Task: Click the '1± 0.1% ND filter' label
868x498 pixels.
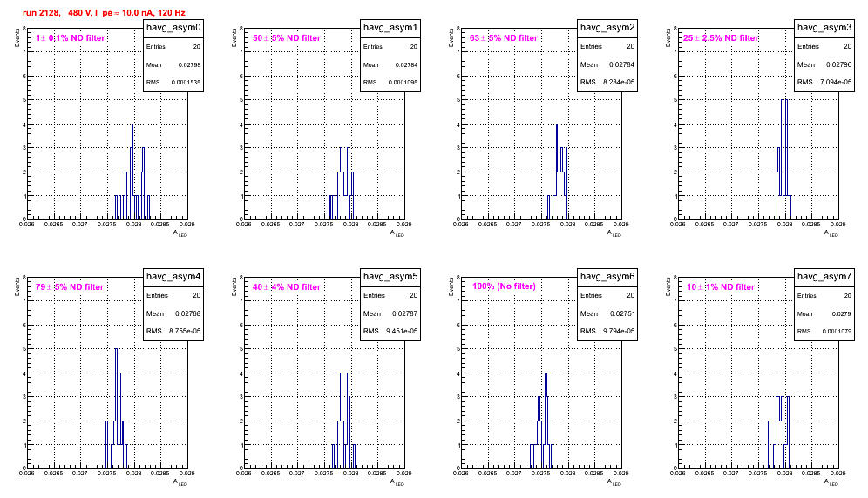Action: click(x=71, y=38)
